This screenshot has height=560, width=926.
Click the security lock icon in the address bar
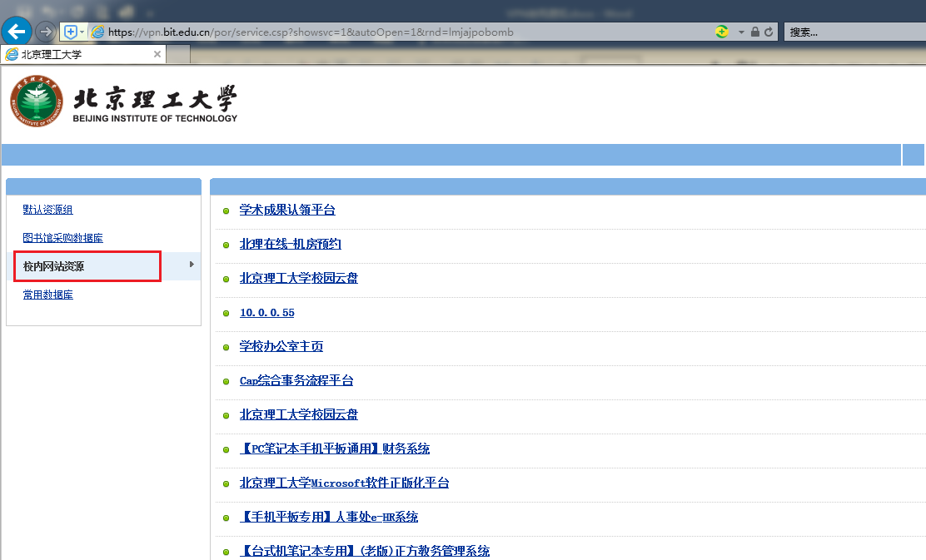754,32
